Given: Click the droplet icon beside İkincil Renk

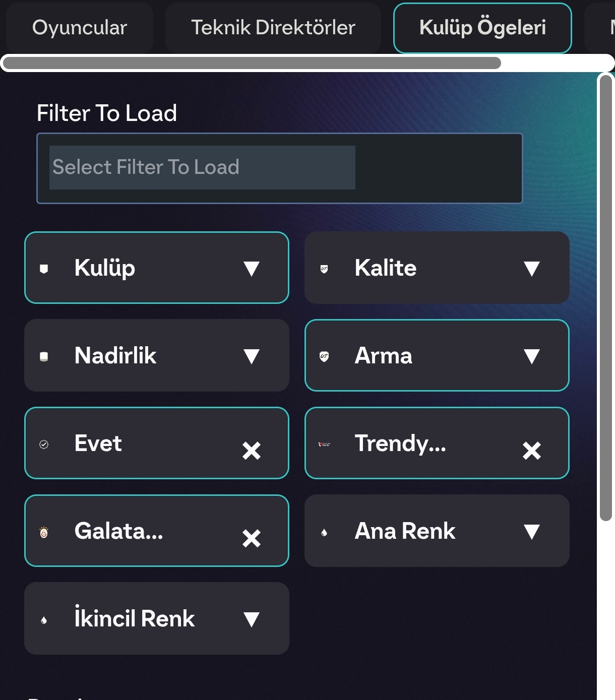Looking at the screenshot, I should (44, 619).
